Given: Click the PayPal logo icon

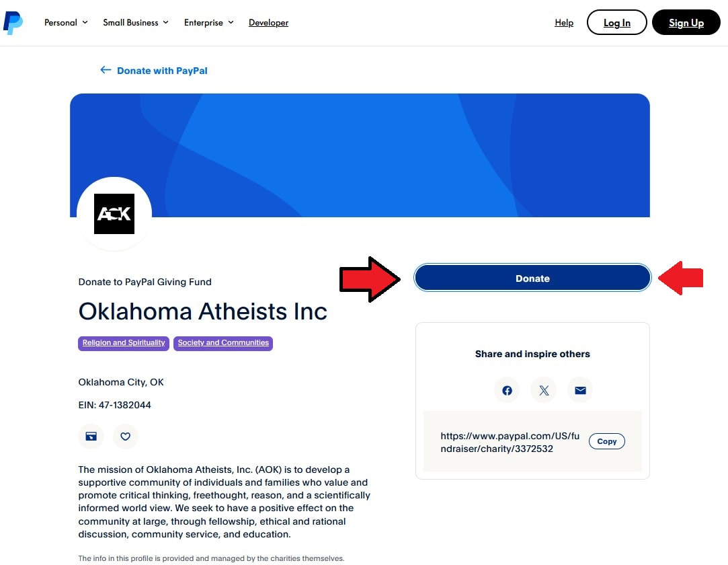Looking at the screenshot, I should pyautogui.click(x=13, y=23).
